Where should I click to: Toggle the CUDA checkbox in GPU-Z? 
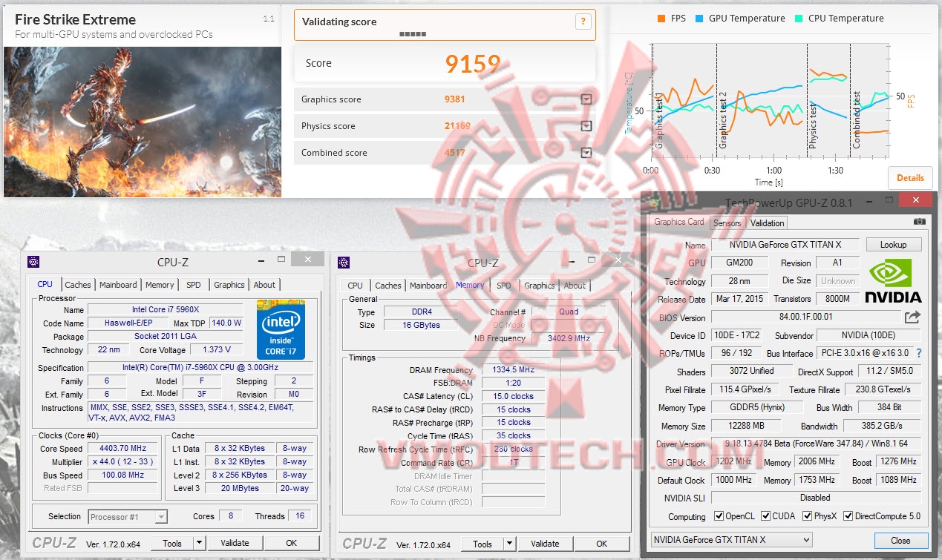point(766,516)
